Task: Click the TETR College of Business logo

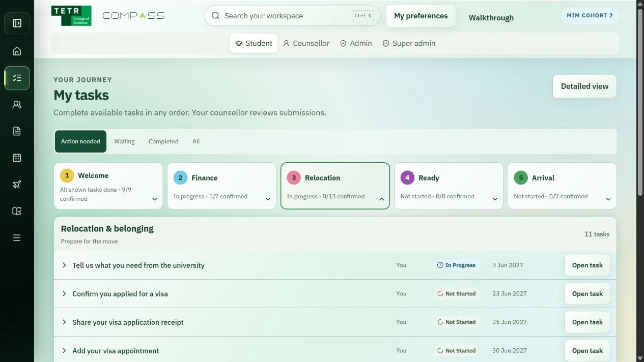Action: click(x=71, y=16)
